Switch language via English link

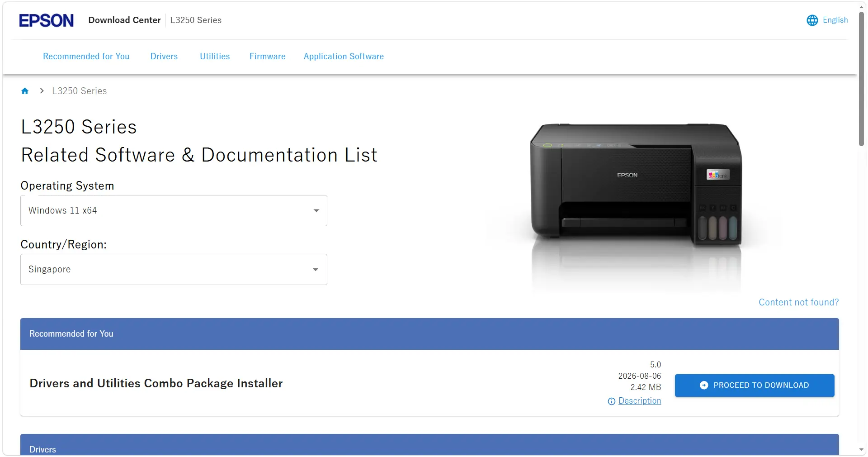(835, 20)
